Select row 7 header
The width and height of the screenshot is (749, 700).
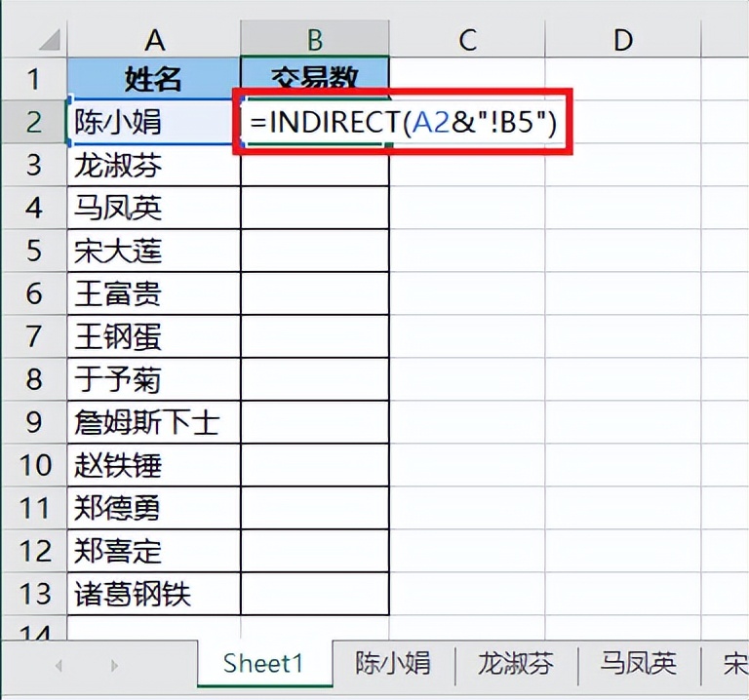point(33,336)
